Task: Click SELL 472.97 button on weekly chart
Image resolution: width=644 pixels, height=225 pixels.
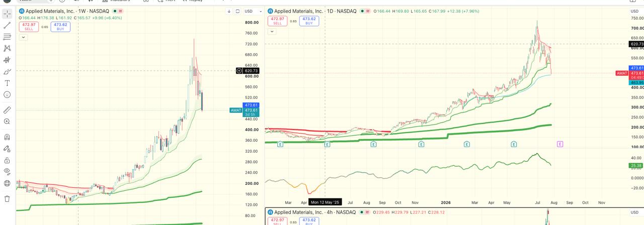Action: pos(29,27)
